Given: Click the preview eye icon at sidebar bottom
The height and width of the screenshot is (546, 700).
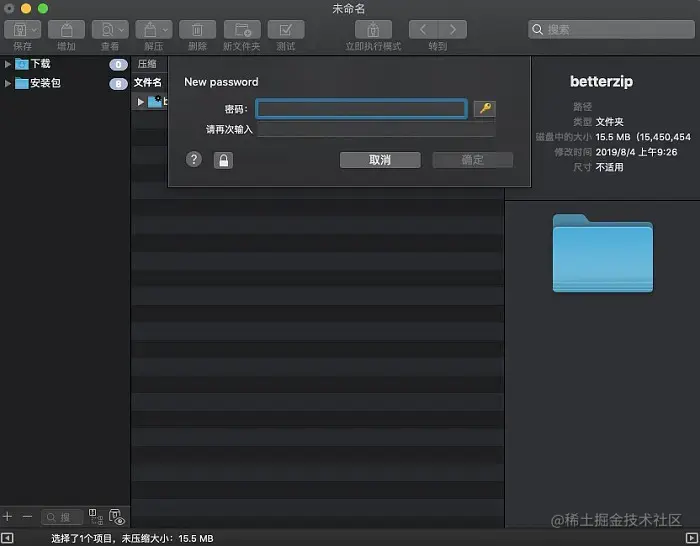Looking at the screenshot, I should [117, 517].
